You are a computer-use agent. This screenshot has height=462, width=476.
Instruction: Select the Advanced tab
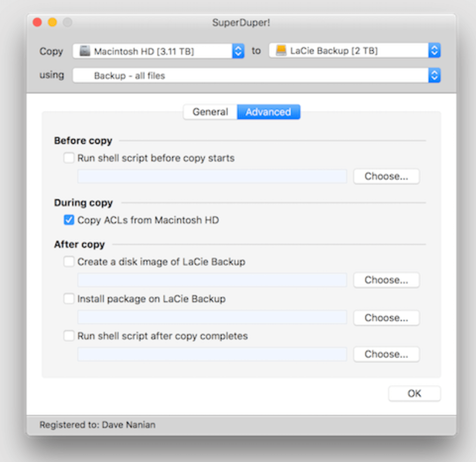[x=268, y=112]
